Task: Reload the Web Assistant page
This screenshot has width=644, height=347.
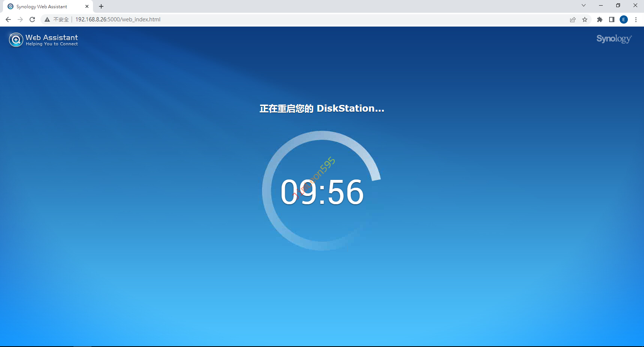Action: 32,19
